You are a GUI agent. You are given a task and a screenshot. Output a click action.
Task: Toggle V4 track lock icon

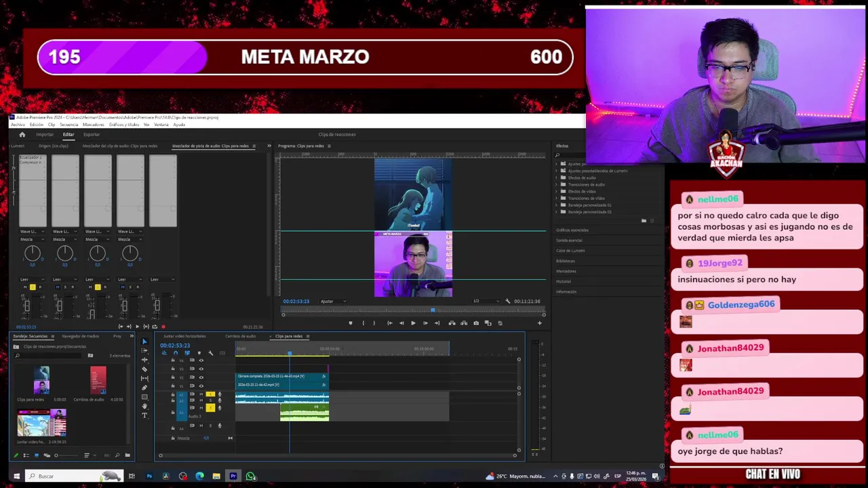(173, 360)
